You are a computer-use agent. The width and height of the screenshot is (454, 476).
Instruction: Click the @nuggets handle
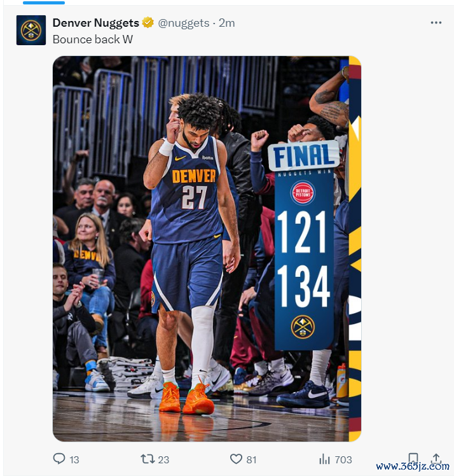[x=184, y=23]
